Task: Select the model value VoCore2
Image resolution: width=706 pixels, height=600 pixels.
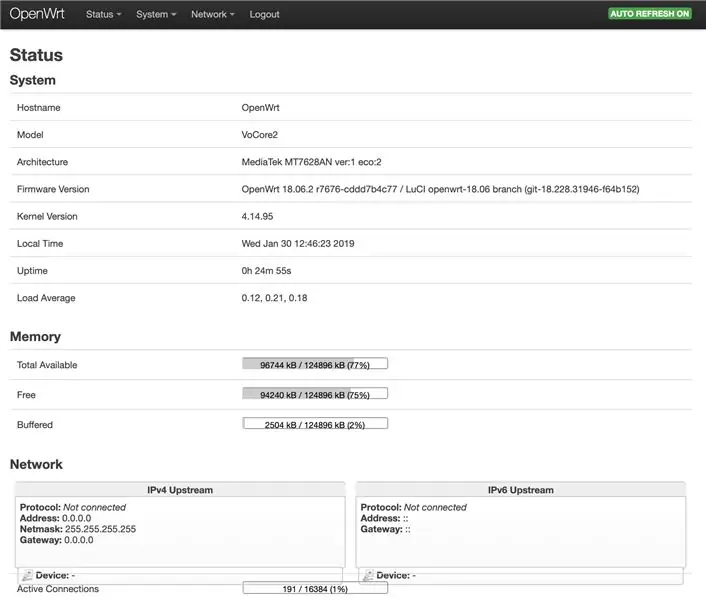Action: pyautogui.click(x=259, y=135)
